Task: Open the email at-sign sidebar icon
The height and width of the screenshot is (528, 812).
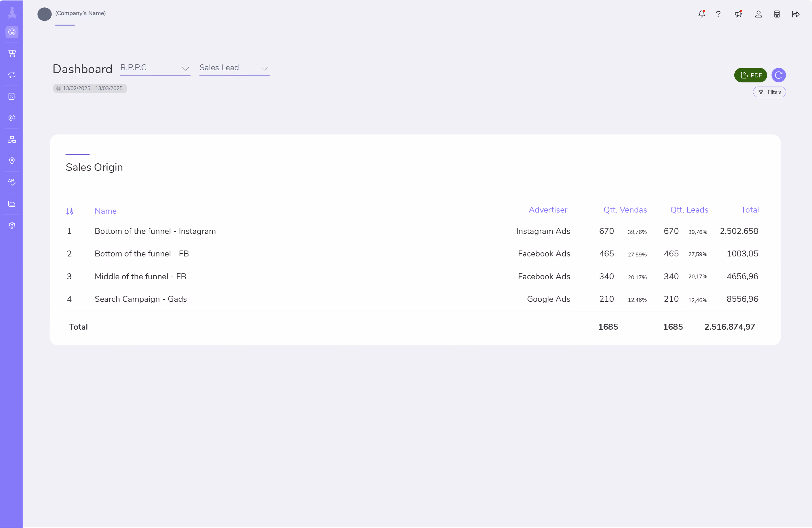Action: pyautogui.click(x=12, y=118)
